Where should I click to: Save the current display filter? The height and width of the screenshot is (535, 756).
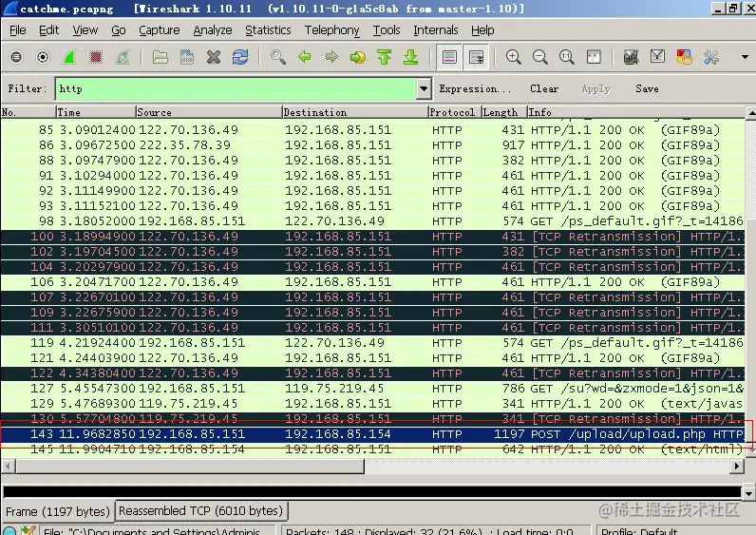647,88
